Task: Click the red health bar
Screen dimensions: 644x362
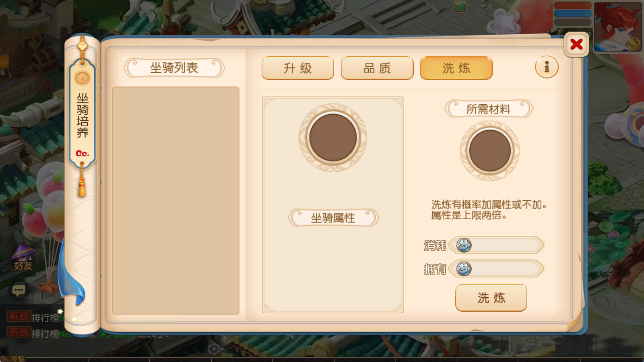Action: 572,6
